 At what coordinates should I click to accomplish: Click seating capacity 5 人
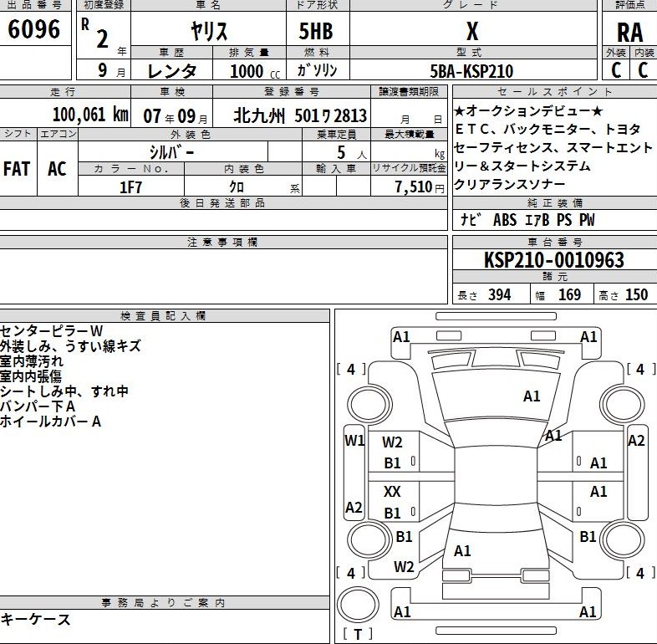[x=351, y=152]
